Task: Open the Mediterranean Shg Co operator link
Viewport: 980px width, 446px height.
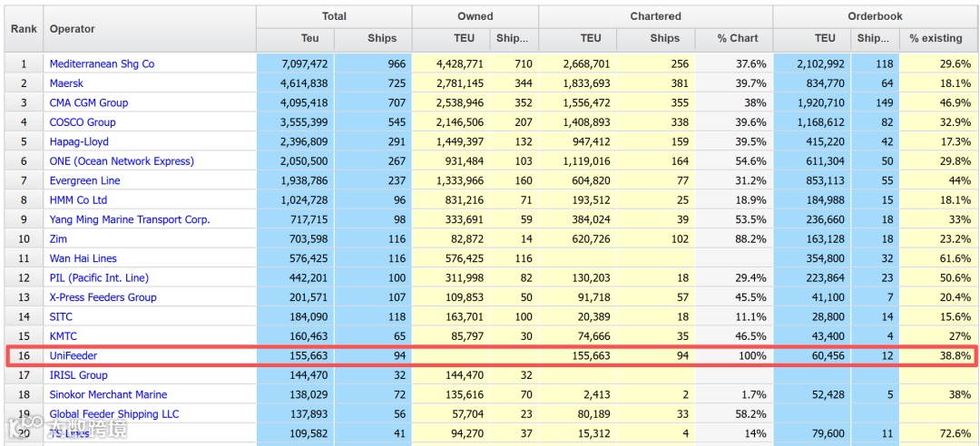Action: pyautogui.click(x=102, y=63)
